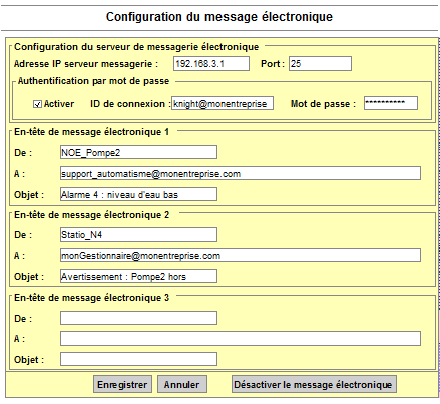Select the Port input field

pyautogui.click(x=320, y=63)
